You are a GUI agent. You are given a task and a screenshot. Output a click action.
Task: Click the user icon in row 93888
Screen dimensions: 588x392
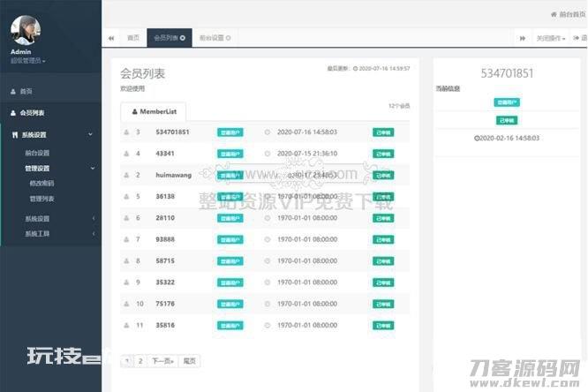coord(126,239)
